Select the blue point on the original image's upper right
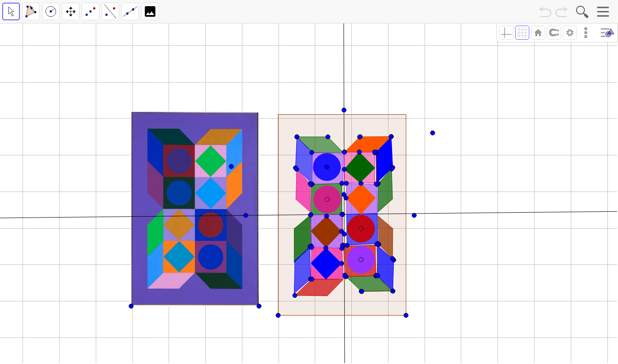Viewport: 618px width, 364px height. [231, 166]
